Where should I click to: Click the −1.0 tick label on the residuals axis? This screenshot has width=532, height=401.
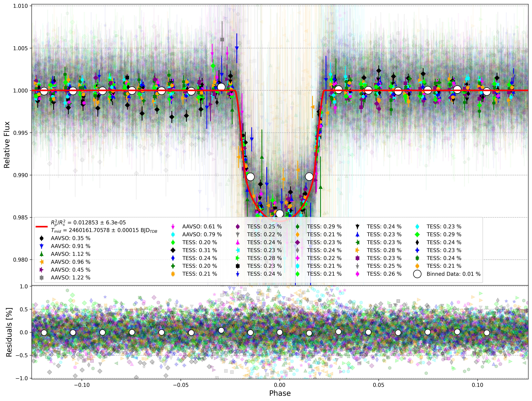click(22, 378)
